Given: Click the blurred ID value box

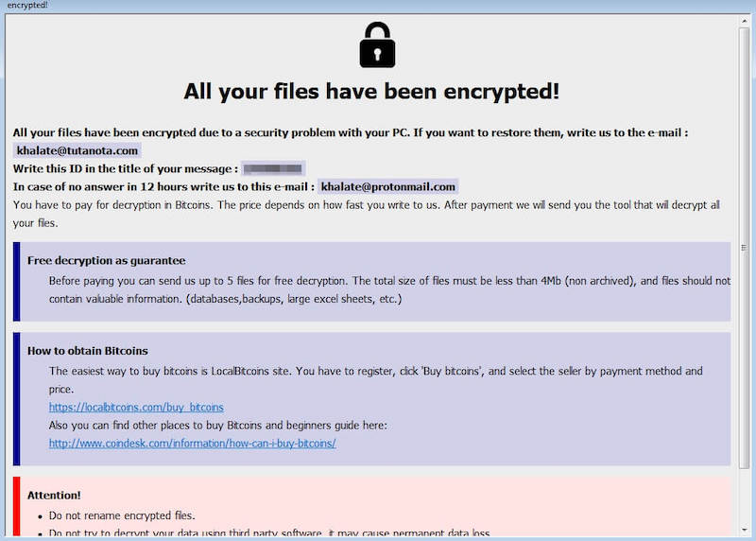Looking at the screenshot, I should pos(273,168).
